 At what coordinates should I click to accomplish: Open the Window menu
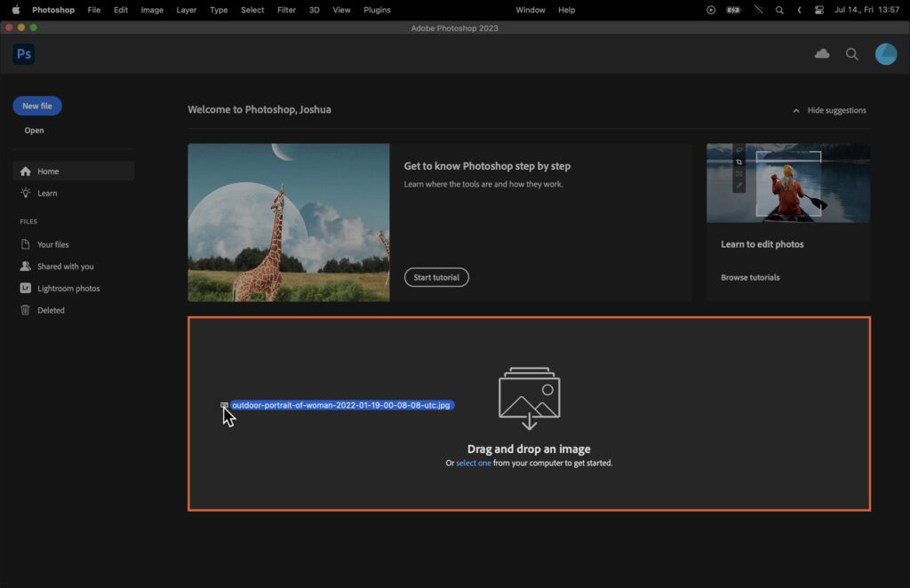(531, 10)
